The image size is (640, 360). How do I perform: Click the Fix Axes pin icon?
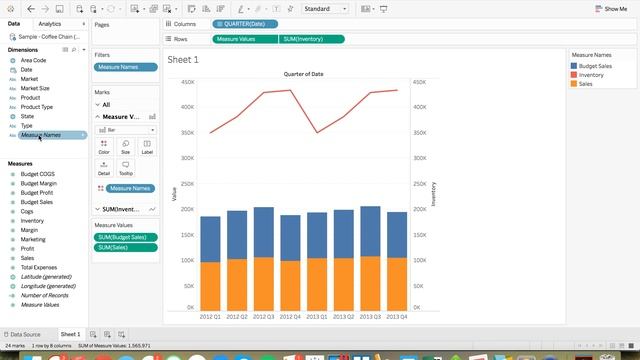coord(290,9)
